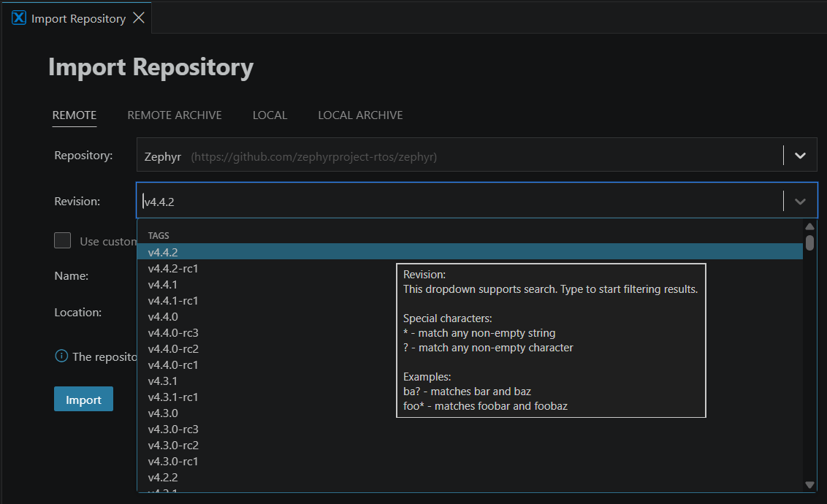Open the LOCAL tab

coord(270,115)
